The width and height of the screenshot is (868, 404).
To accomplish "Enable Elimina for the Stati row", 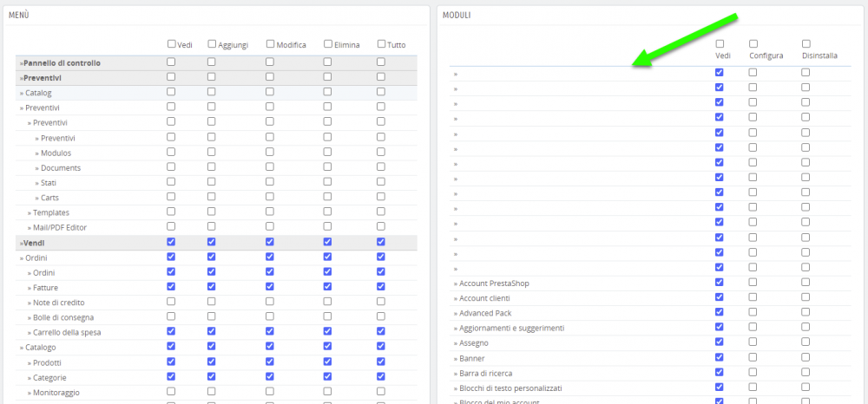I will click(328, 181).
